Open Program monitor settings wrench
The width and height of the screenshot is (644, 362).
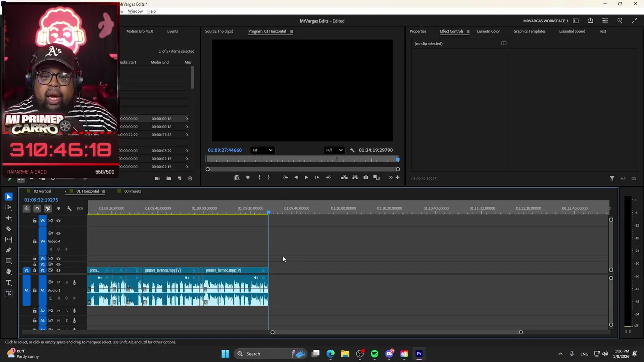(352, 150)
